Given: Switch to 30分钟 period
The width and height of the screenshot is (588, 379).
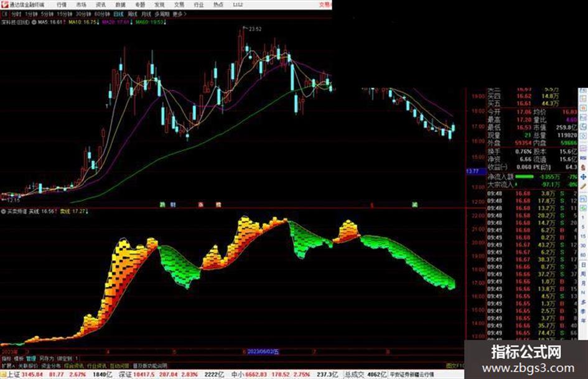Looking at the screenshot, I should point(83,14).
